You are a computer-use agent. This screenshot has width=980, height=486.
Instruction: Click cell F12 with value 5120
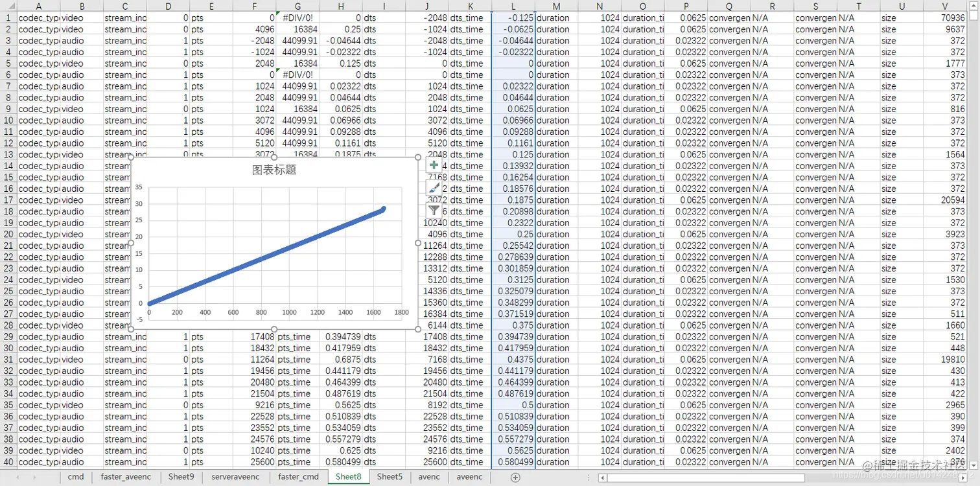click(x=254, y=143)
